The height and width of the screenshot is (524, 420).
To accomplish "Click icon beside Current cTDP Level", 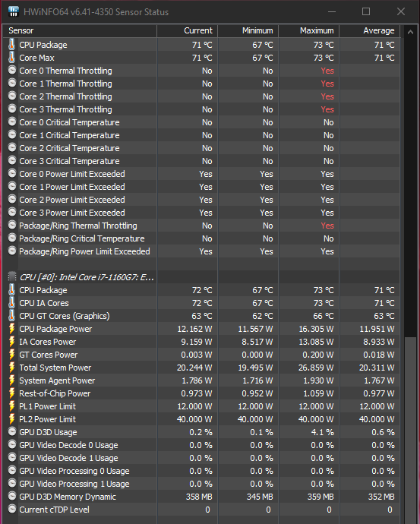I will click(x=12, y=510).
